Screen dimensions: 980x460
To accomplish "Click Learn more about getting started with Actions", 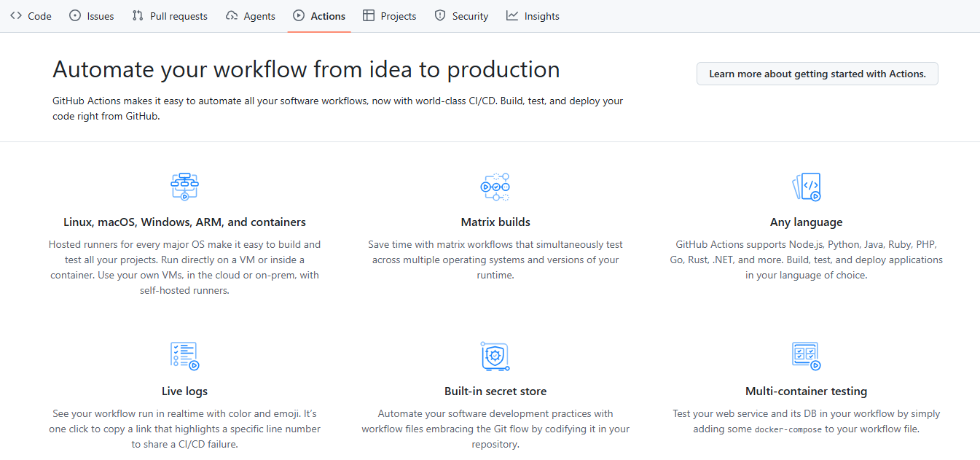I will (x=817, y=73).
